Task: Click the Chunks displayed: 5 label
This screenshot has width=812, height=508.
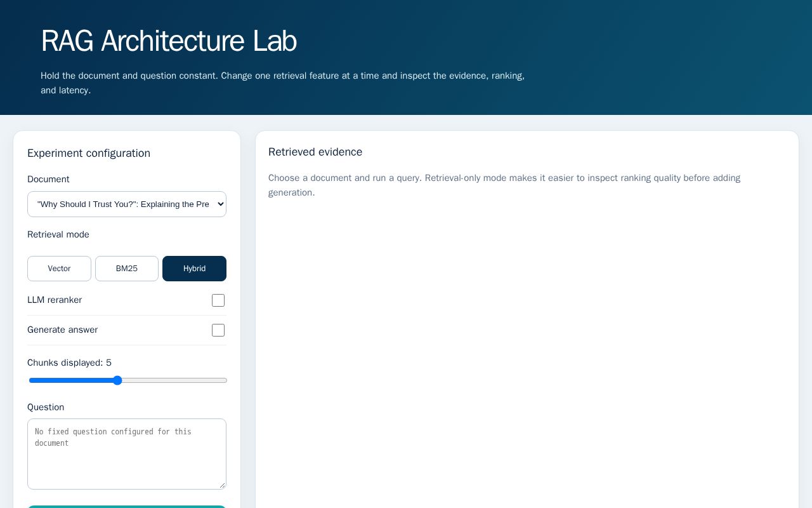Action: click(69, 363)
